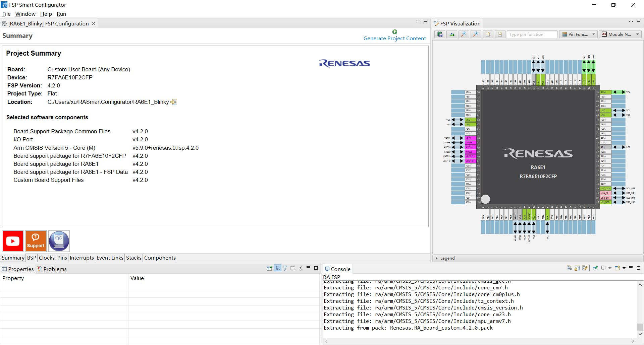Click Generate Project Content link
This screenshot has width=644, height=345.
click(395, 39)
